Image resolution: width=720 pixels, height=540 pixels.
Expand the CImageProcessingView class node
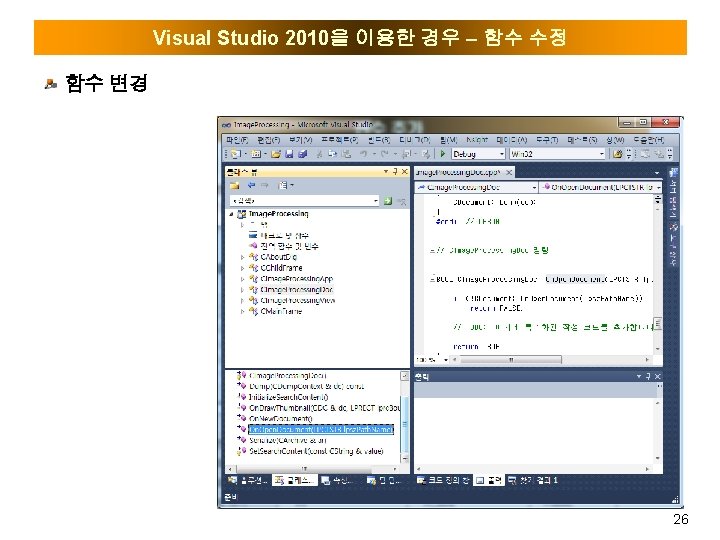(x=242, y=301)
